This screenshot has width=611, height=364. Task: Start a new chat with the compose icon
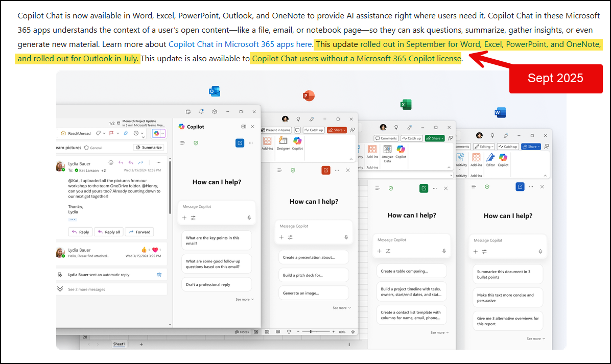point(240,143)
